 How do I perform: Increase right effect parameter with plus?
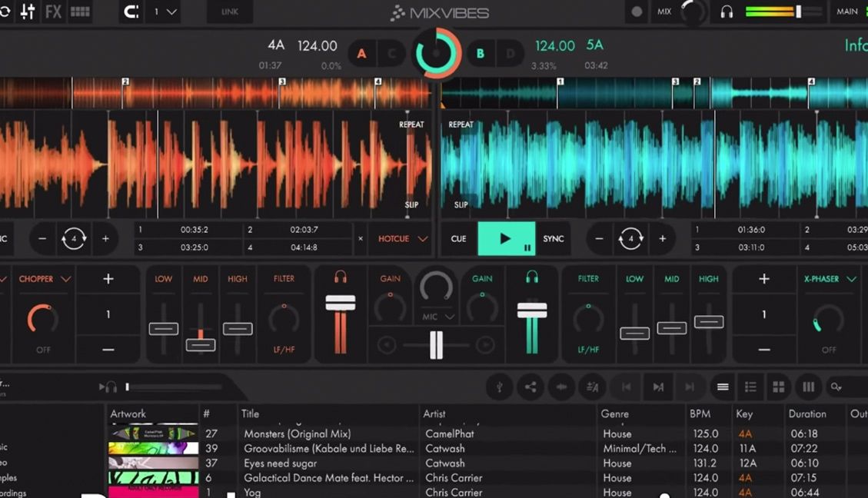pos(764,279)
